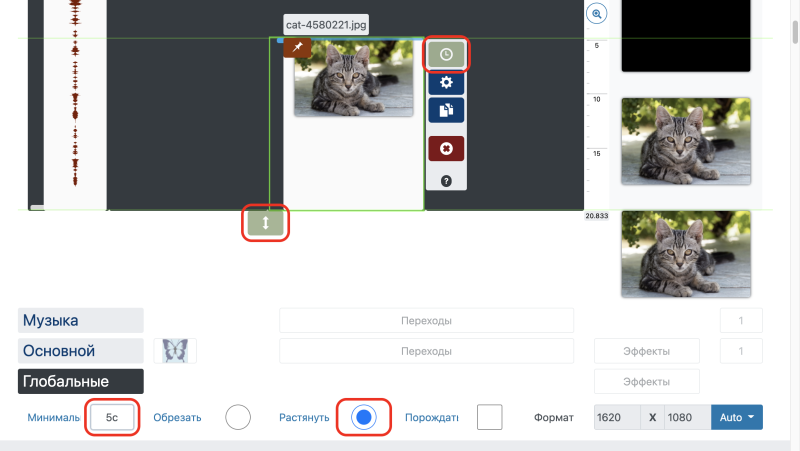The image size is (800, 451).
Task: Click the Глобальные section button
Action: (81, 382)
